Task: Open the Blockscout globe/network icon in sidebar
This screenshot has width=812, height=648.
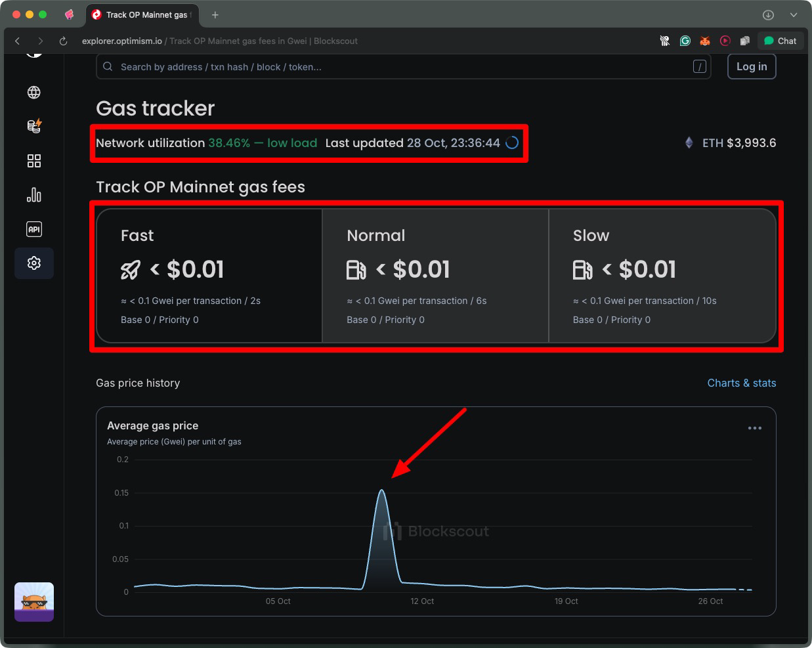Action: pyautogui.click(x=34, y=92)
